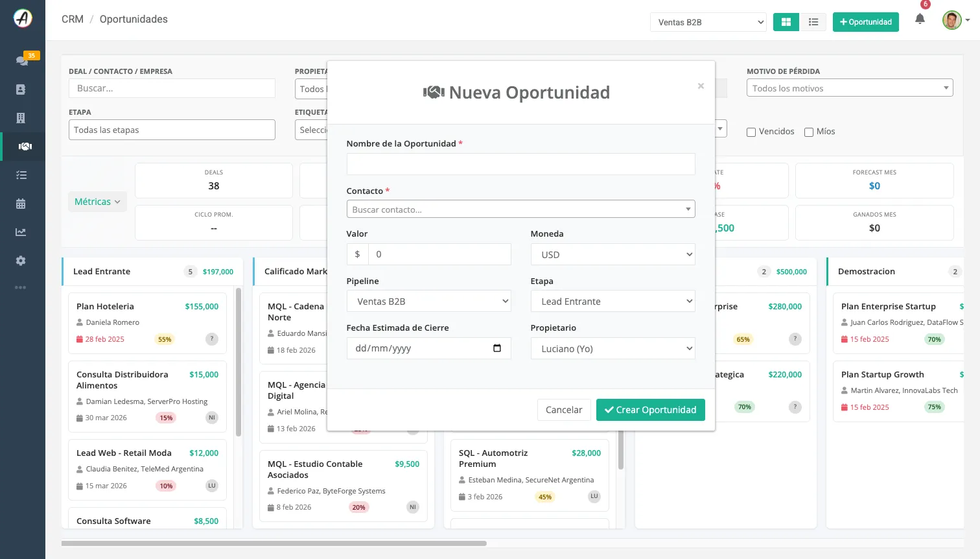
Task: Open the Consulta Distribuidora Alimentos card
Action: click(147, 396)
